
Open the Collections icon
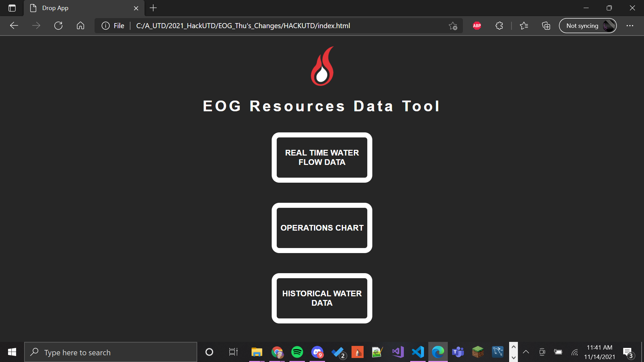pos(546,26)
